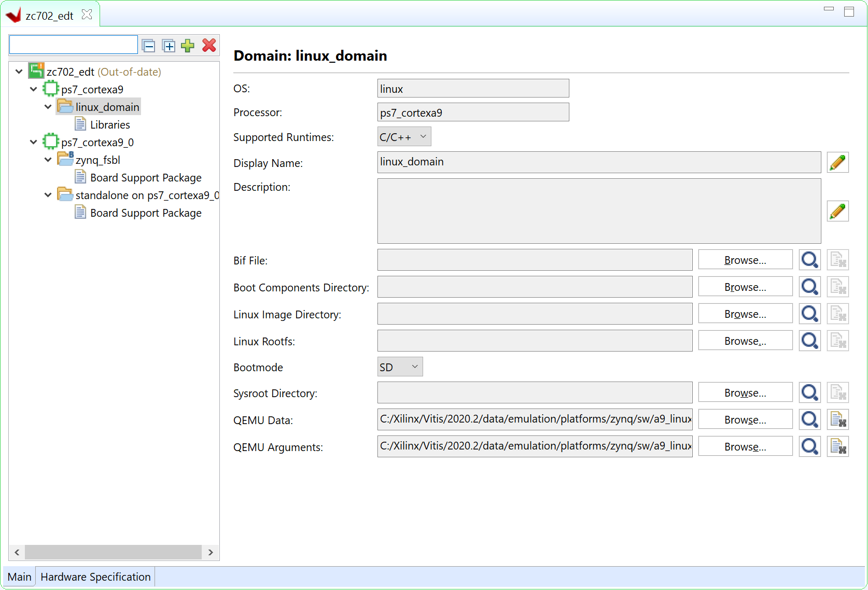The height and width of the screenshot is (590, 868).
Task: Close the zc702_edt editor tab
Action: pyautogui.click(x=87, y=15)
